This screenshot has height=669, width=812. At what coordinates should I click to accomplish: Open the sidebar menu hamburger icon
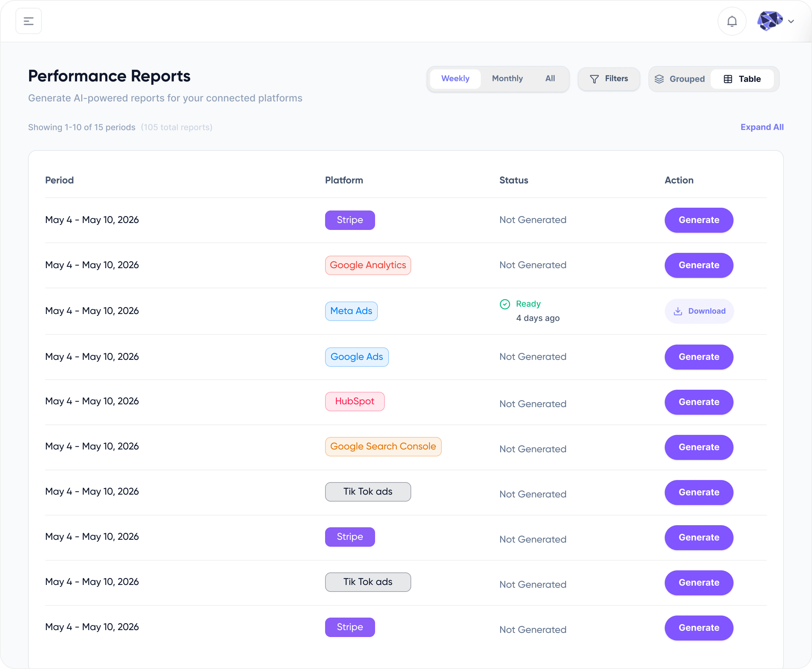[x=28, y=21]
